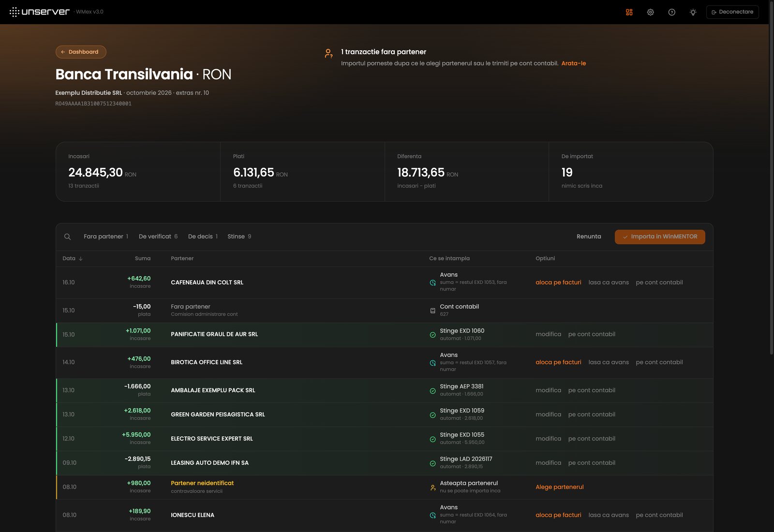The width and height of the screenshot is (774, 532).
Task: Click the Cont contabil 627 ledger icon
Action: pos(432,310)
